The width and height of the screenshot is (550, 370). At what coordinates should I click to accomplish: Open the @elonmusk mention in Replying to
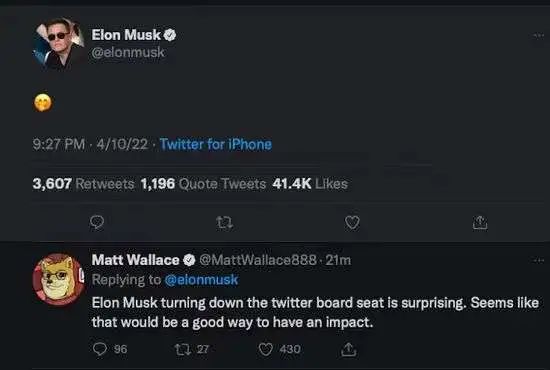click(x=201, y=280)
